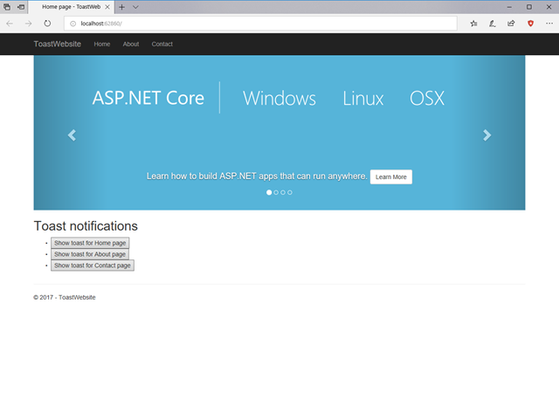Viewport: 559px width, 400px height.
Task: Open the Contact navbar item
Action: click(x=162, y=44)
